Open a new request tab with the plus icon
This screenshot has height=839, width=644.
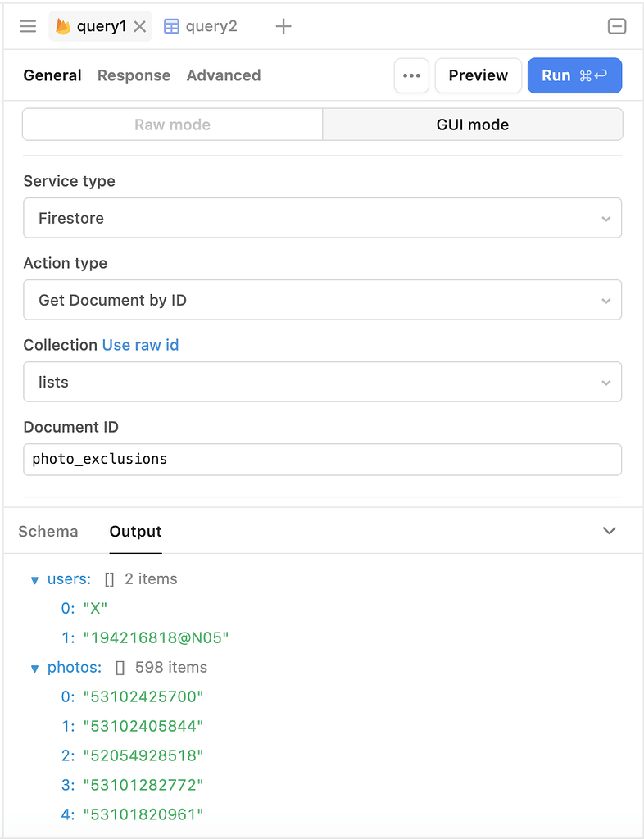283,26
